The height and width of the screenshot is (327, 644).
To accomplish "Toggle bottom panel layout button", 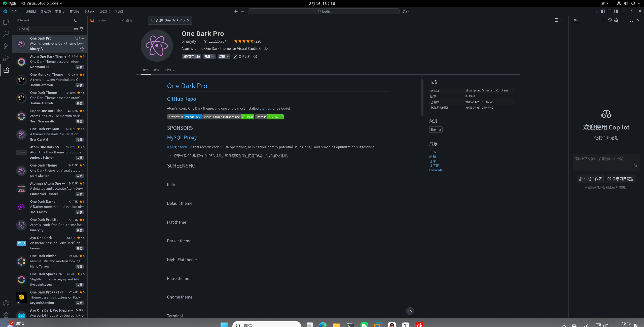I will click(610, 11).
